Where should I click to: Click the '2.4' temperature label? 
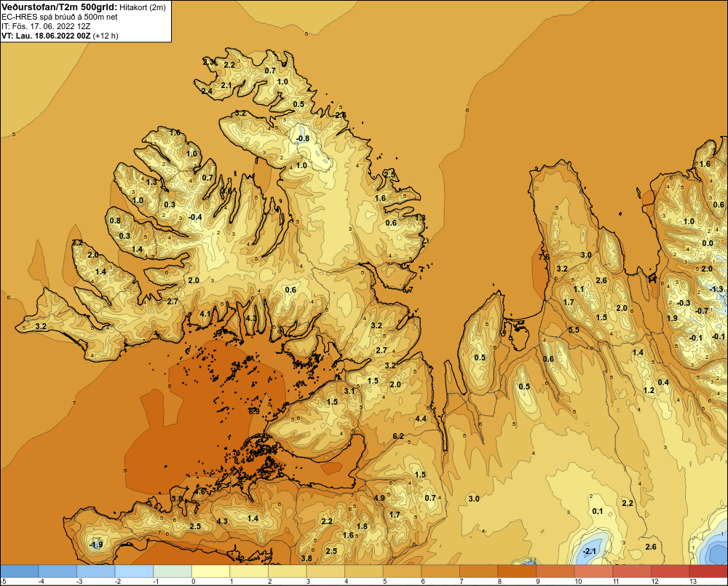pyautogui.click(x=207, y=91)
